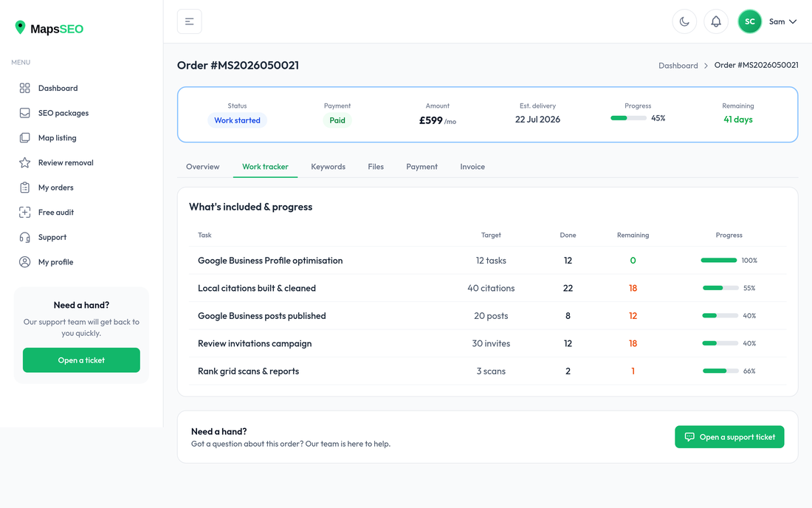Go to the Payment tab

coord(422,167)
